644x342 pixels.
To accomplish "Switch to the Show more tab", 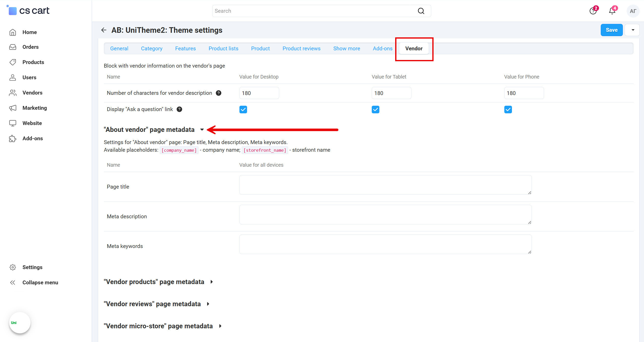I will (347, 49).
